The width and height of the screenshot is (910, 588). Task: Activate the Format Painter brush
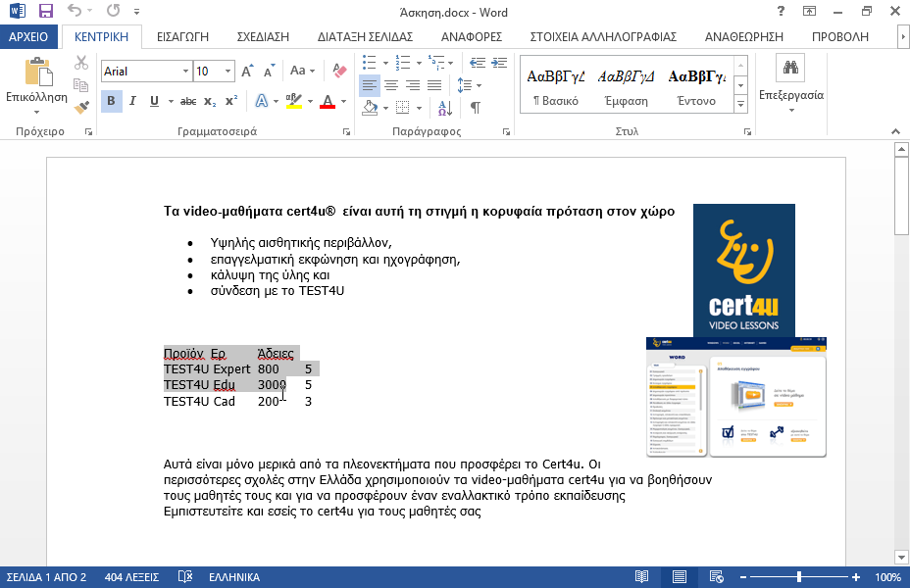coord(81,107)
